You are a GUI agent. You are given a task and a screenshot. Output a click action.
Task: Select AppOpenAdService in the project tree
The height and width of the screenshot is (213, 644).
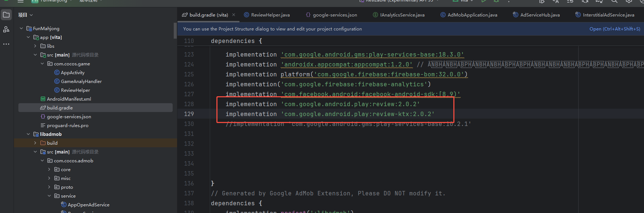(85, 205)
